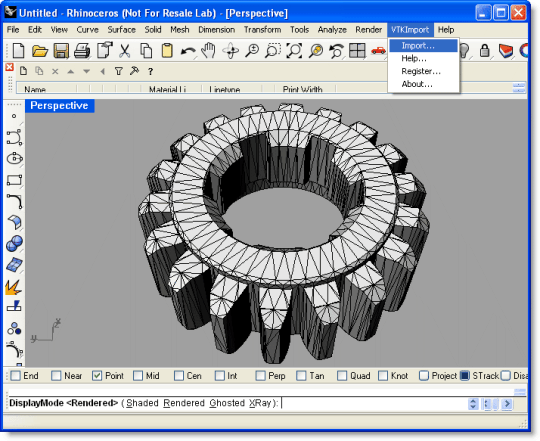This screenshot has width=540, height=441.
Task: Open a file with the folder icon
Action: (40, 51)
